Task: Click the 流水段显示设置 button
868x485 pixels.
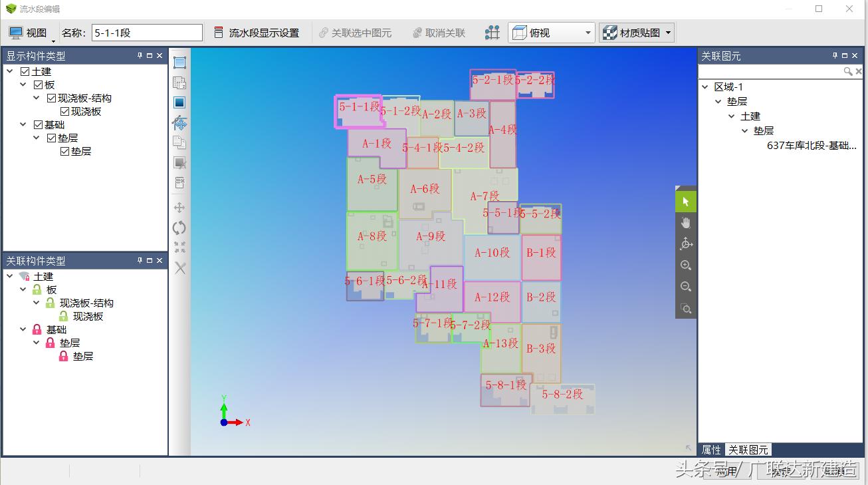Action: click(258, 31)
